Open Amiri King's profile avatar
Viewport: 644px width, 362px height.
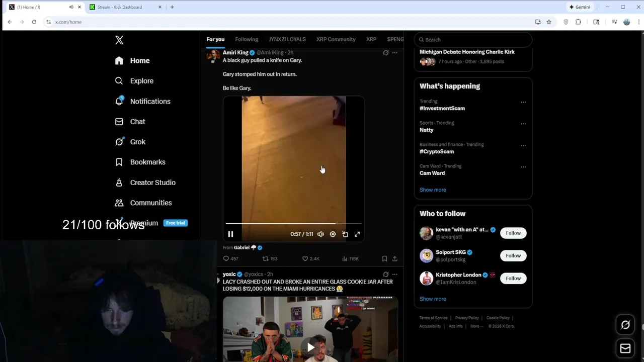pyautogui.click(x=213, y=55)
